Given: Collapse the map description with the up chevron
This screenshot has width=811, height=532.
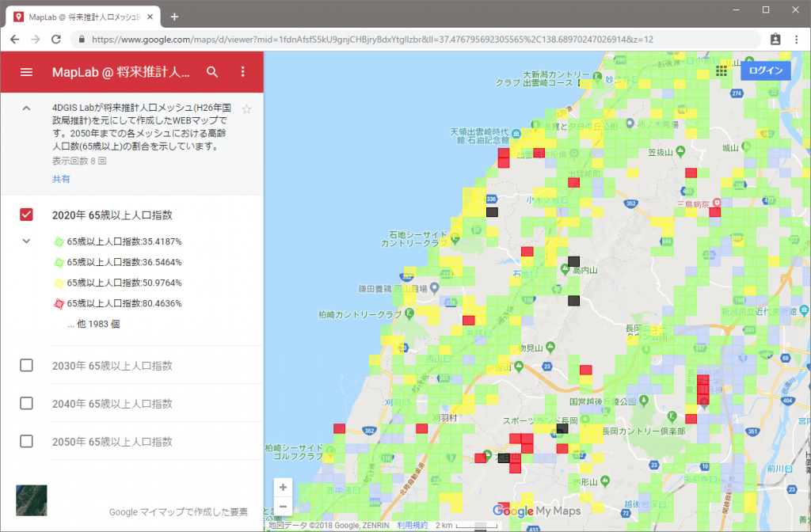Looking at the screenshot, I should [26, 108].
